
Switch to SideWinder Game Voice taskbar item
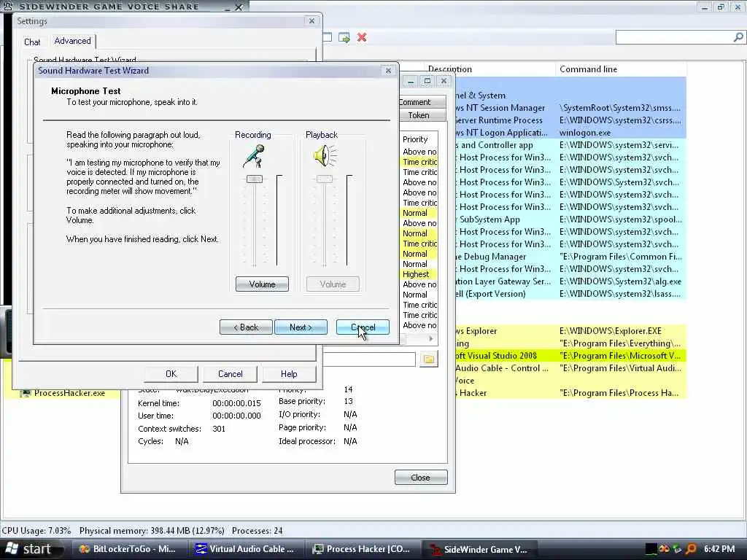(x=479, y=549)
